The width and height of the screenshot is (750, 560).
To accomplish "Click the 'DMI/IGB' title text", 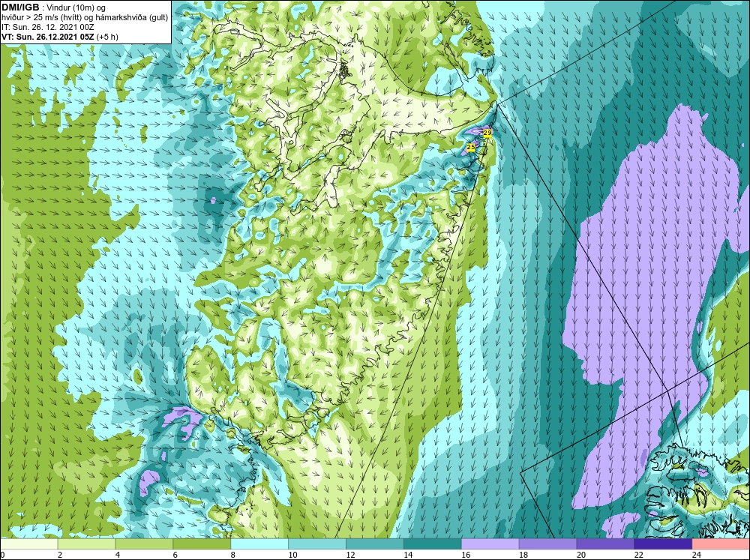I will pyautogui.click(x=20, y=7).
